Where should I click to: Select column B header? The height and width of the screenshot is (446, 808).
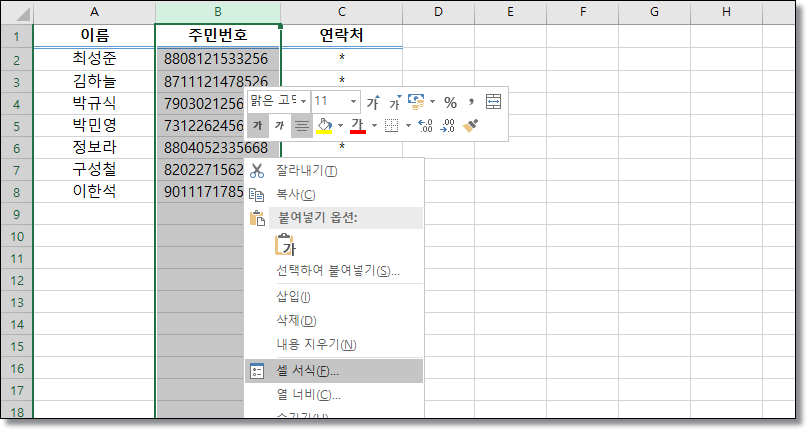tap(218, 12)
